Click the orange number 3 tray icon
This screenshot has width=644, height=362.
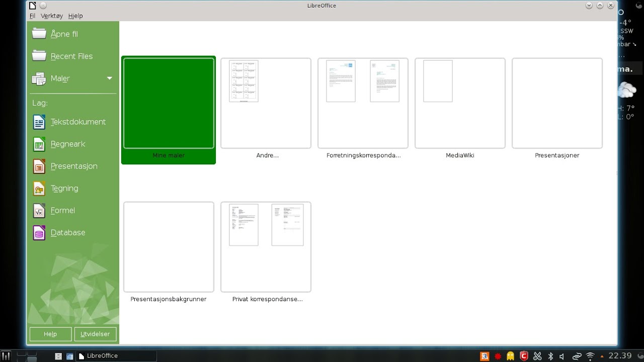[x=485, y=356]
